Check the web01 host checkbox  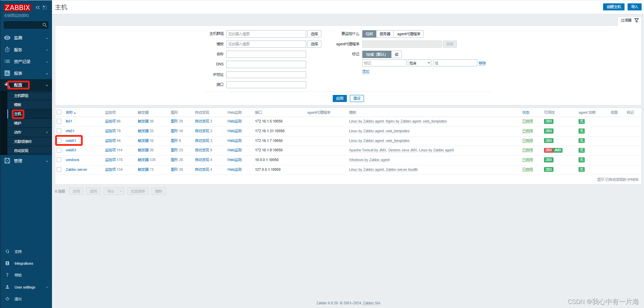pos(59,141)
